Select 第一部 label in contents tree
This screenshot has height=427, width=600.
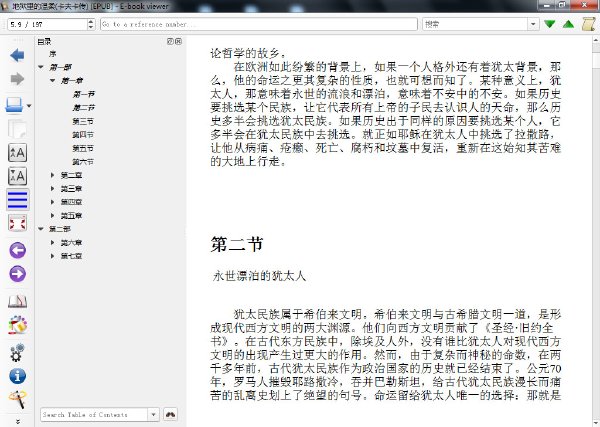pyautogui.click(x=60, y=67)
